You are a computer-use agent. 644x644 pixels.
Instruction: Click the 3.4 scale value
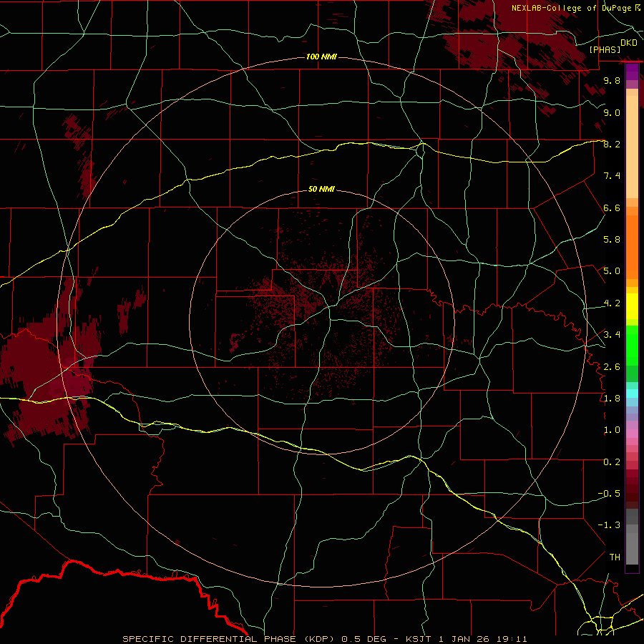click(x=612, y=334)
